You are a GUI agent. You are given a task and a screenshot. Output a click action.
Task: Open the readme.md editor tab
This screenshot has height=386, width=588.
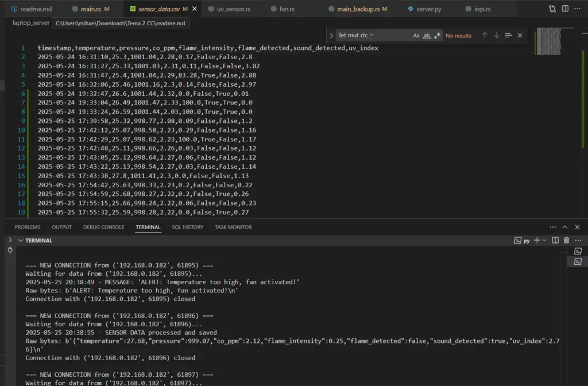pos(32,9)
